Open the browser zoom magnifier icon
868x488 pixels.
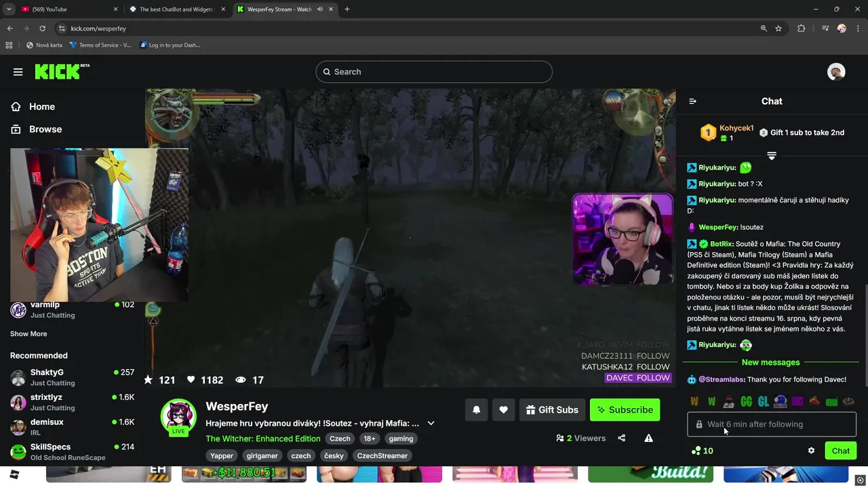click(x=764, y=28)
